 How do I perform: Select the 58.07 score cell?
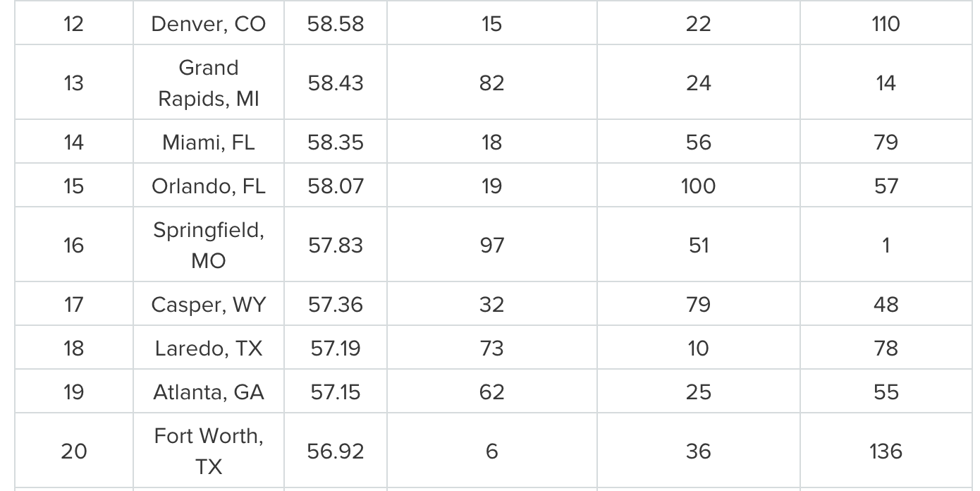point(336,186)
